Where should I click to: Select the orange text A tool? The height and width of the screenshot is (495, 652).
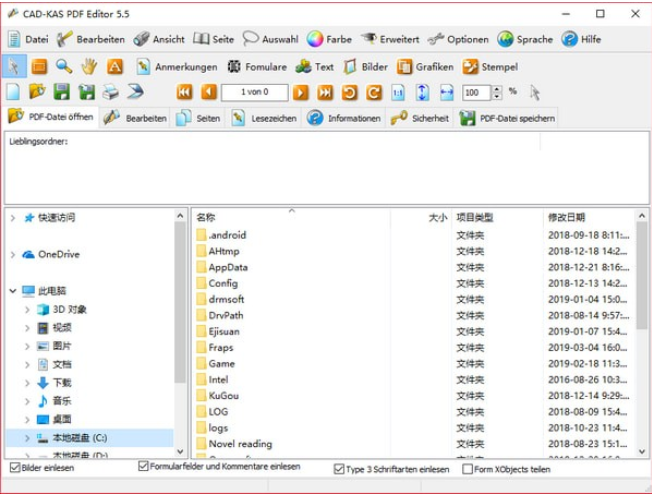pyautogui.click(x=115, y=67)
